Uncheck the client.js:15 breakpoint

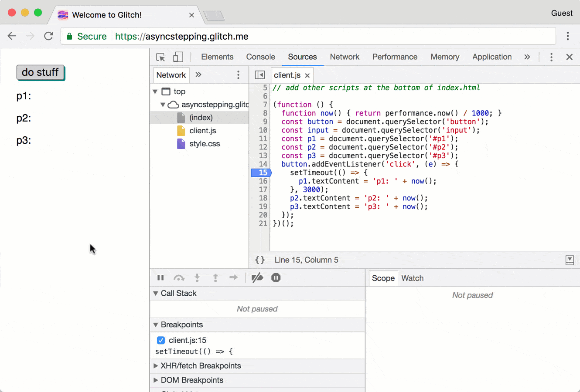161,340
